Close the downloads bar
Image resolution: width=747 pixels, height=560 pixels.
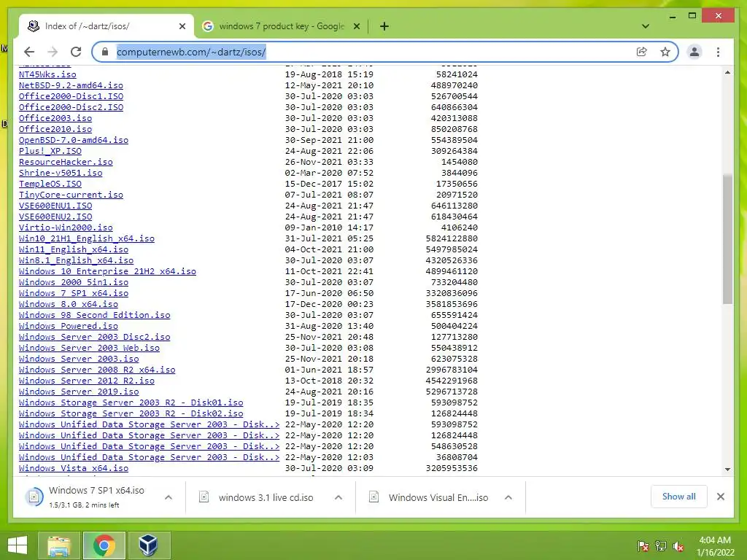click(720, 497)
